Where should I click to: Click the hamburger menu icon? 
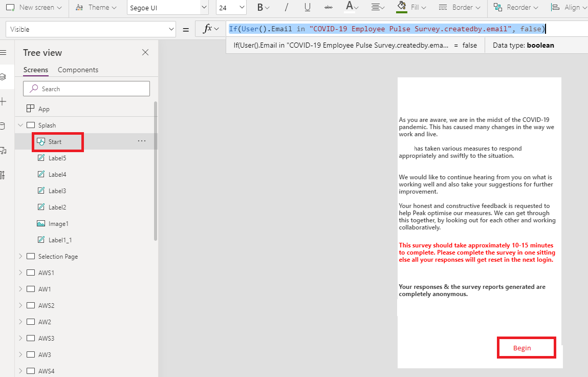(3, 53)
